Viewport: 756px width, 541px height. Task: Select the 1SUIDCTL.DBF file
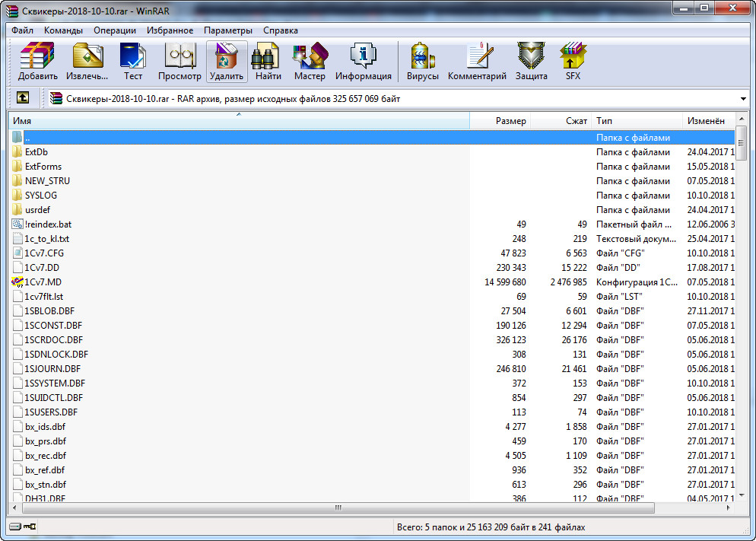click(53, 398)
